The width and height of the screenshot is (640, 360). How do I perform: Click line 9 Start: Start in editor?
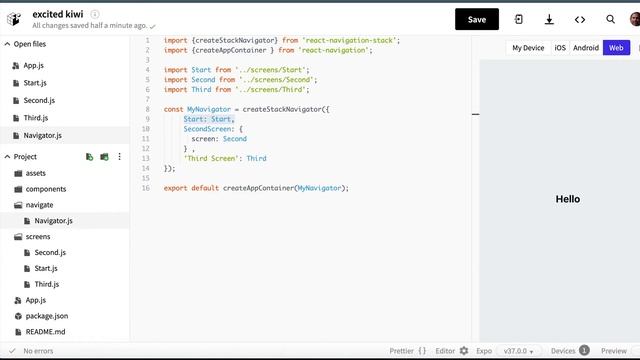pos(209,119)
